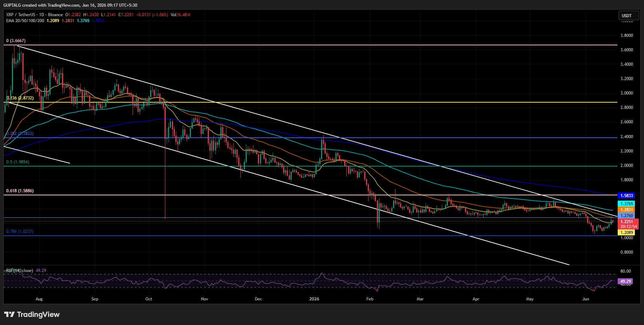The image size is (644, 325).
Task: Click the 3.0000 price scale label
Action: [x=627, y=93]
